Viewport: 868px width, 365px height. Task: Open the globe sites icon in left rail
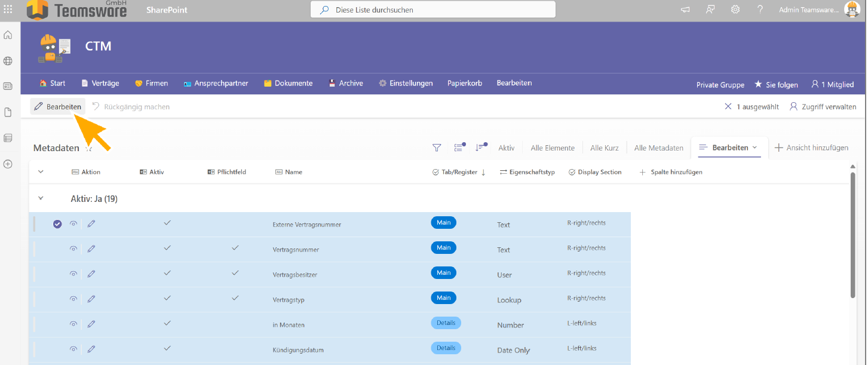click(x=8, y=61)
